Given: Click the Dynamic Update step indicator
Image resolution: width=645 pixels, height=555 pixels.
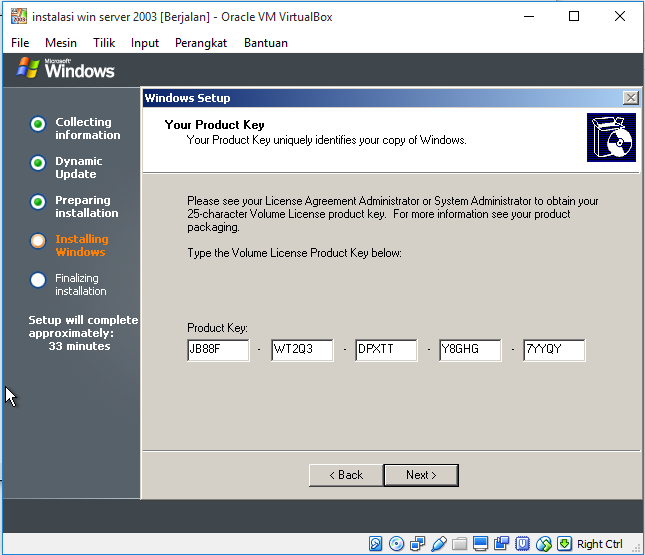Looking at the screenshot, I should coord(38,163).
